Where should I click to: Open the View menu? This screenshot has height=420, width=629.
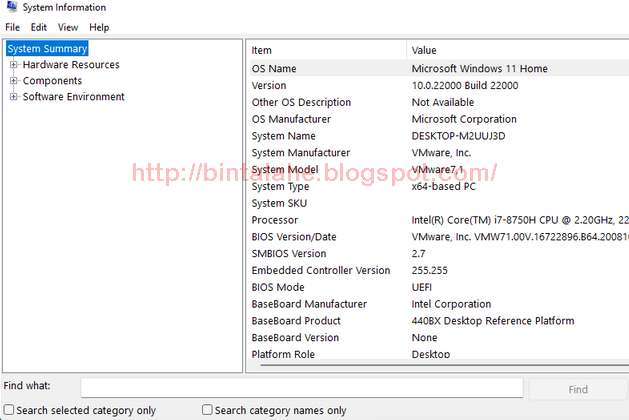[68, 27]
